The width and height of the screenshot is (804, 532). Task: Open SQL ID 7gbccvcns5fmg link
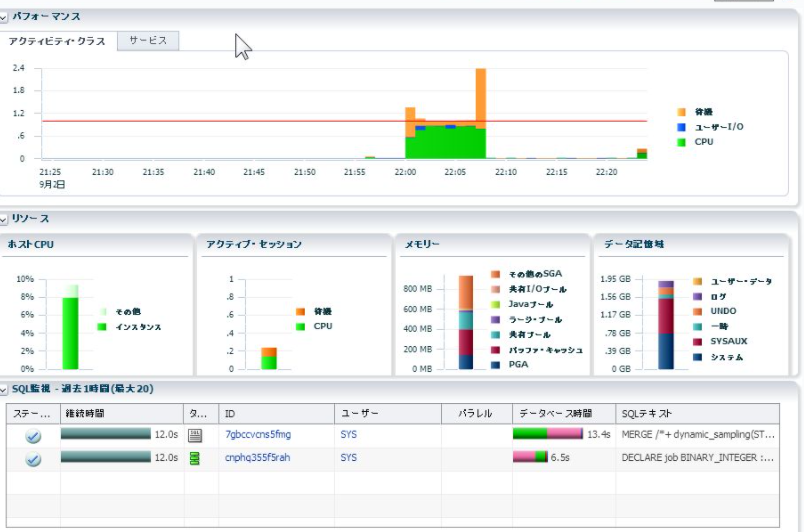click(x=258, y=435)
